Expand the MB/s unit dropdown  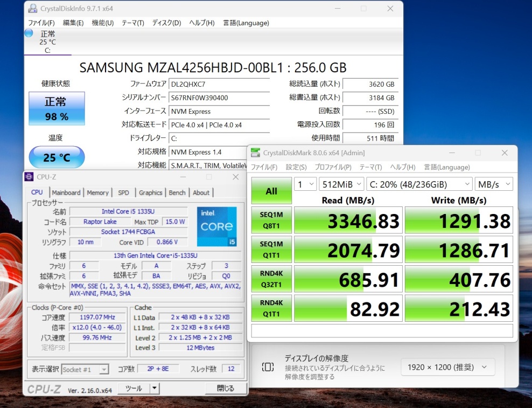494,184
